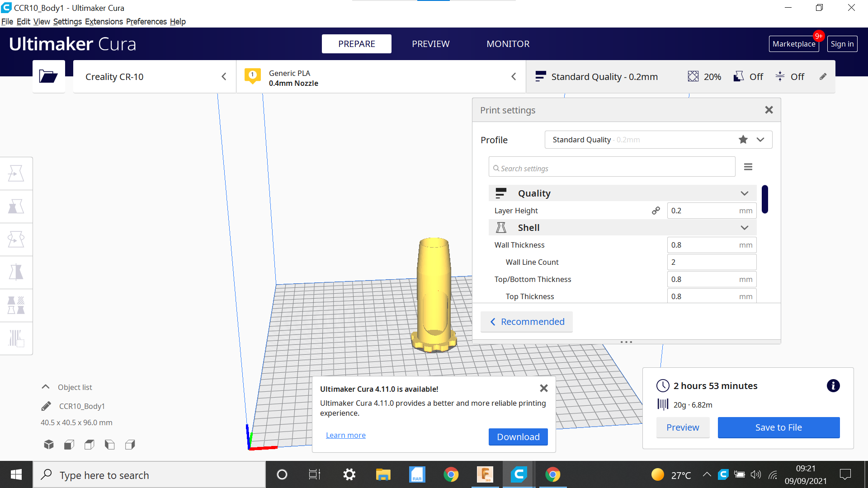Switch to left side view cube icon
Viewport: 868px width, 488px height.
coord(110,445)
